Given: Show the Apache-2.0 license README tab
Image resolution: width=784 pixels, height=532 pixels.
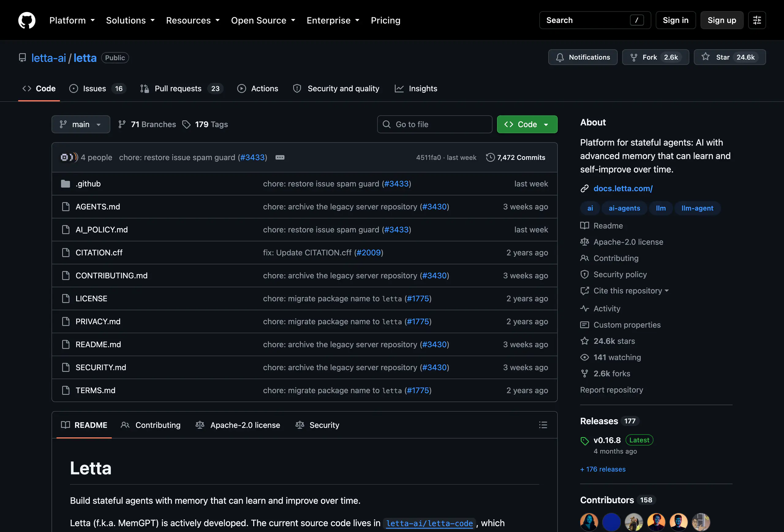Looking at the screenshot, I should 238,425.
